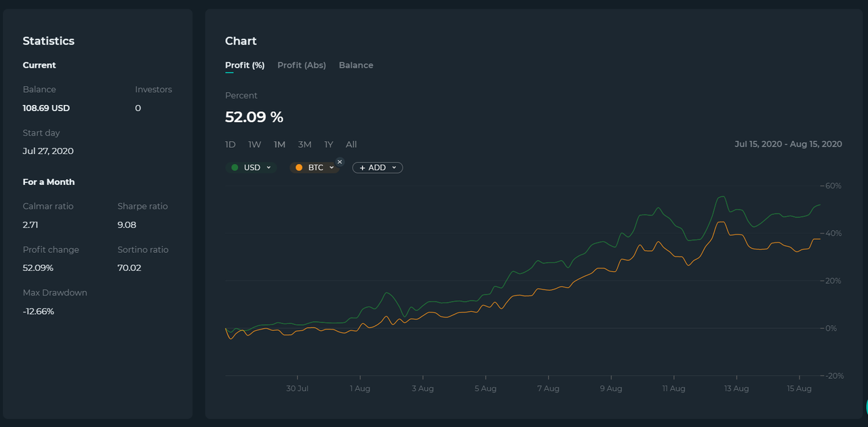Click the green USD color dot

[235, 167]
